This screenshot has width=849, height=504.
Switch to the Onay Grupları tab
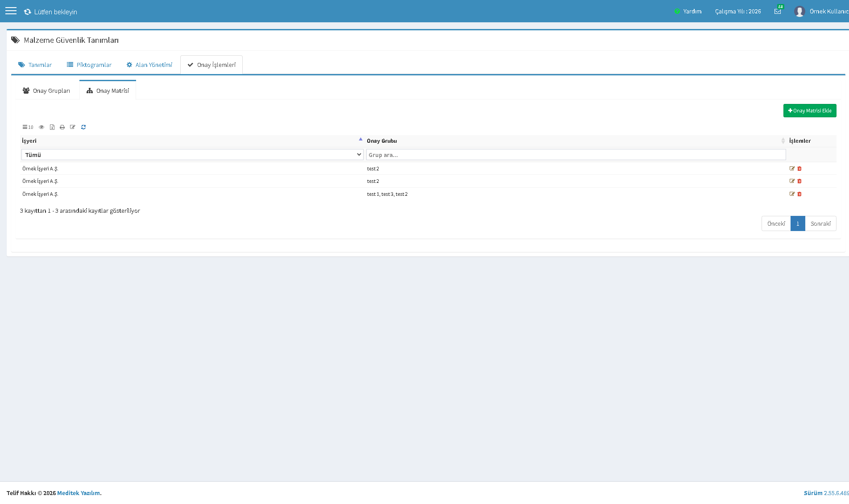(46, 91)
